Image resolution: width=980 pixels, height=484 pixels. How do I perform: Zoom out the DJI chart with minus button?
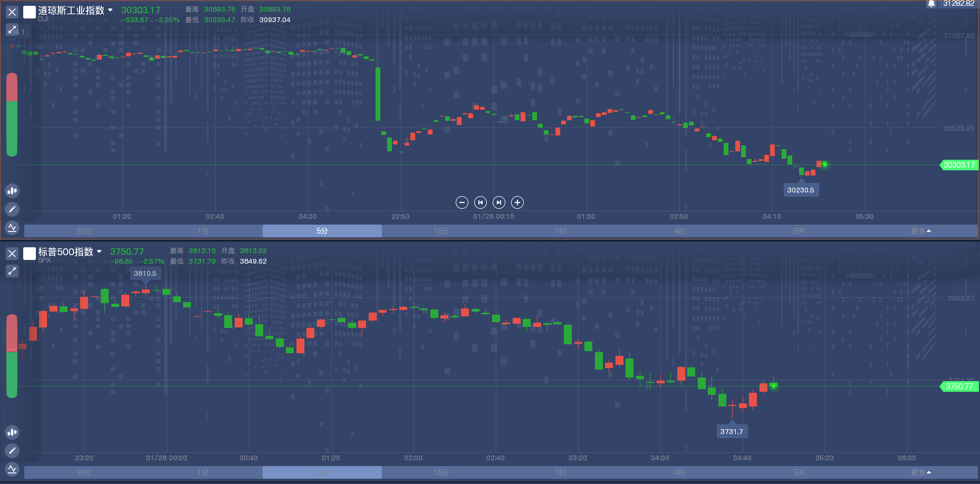tap(462, 202)
